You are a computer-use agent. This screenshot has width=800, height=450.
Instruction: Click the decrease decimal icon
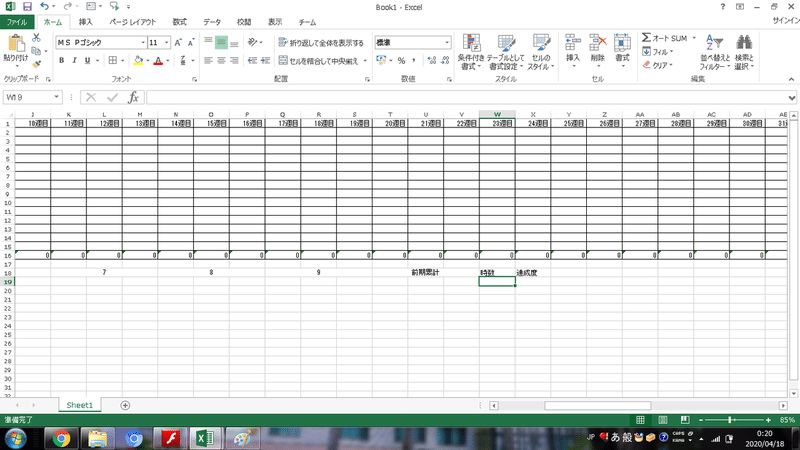[x=445, y=61]
